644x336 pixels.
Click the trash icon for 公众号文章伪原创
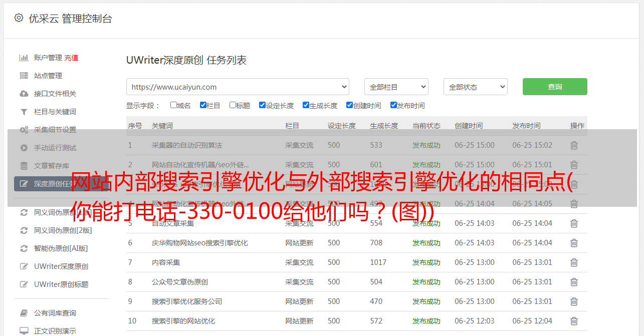click(x=574, y=282)
